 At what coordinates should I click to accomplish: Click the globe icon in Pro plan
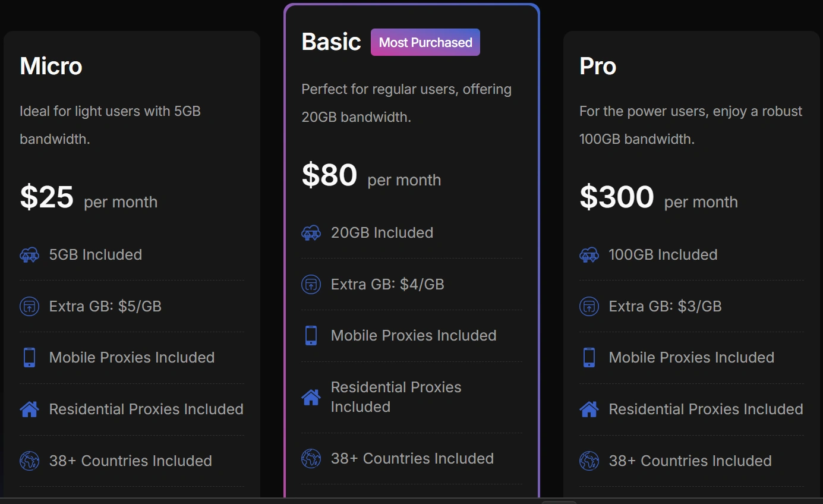(x=589, y=461)
